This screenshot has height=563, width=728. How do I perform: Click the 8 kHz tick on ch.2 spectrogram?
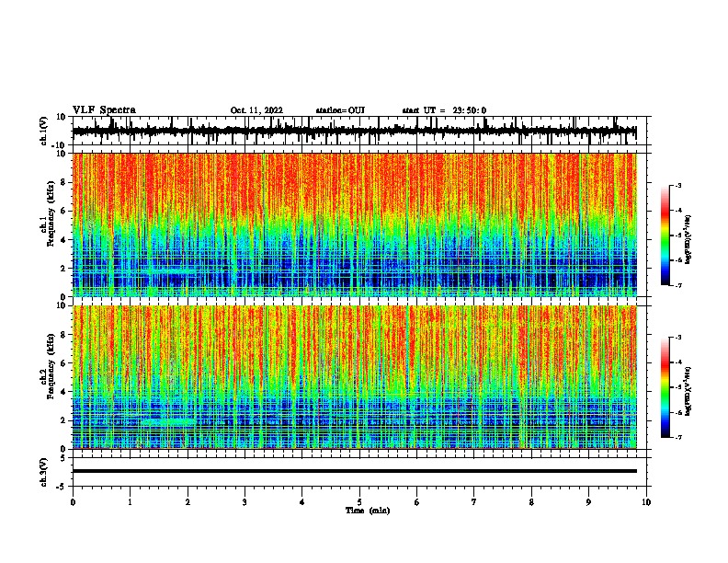pyautogui.click(x=63, y=335)
